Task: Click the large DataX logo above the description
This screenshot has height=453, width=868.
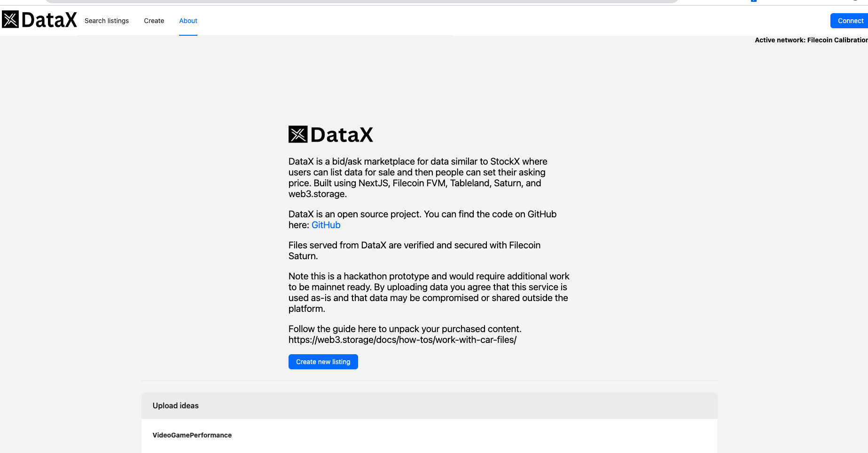Action: tap(331, 135)
